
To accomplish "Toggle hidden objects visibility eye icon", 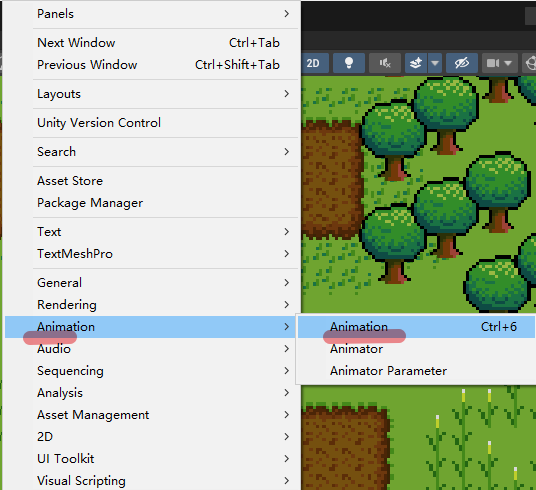I will point(462,63).
